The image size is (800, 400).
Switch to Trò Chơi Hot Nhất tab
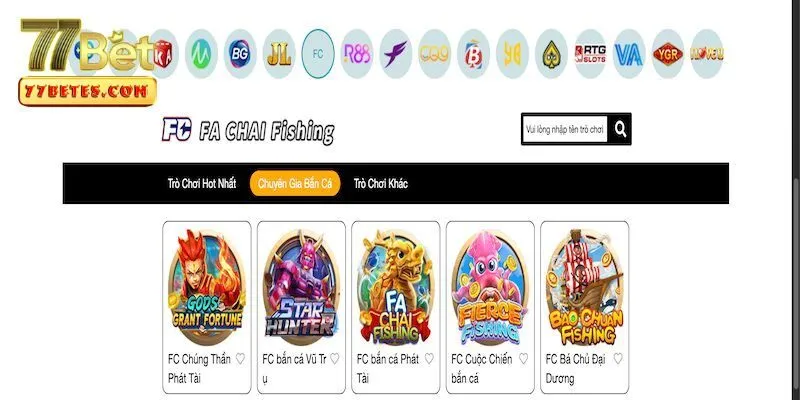(x=202, y=184)
